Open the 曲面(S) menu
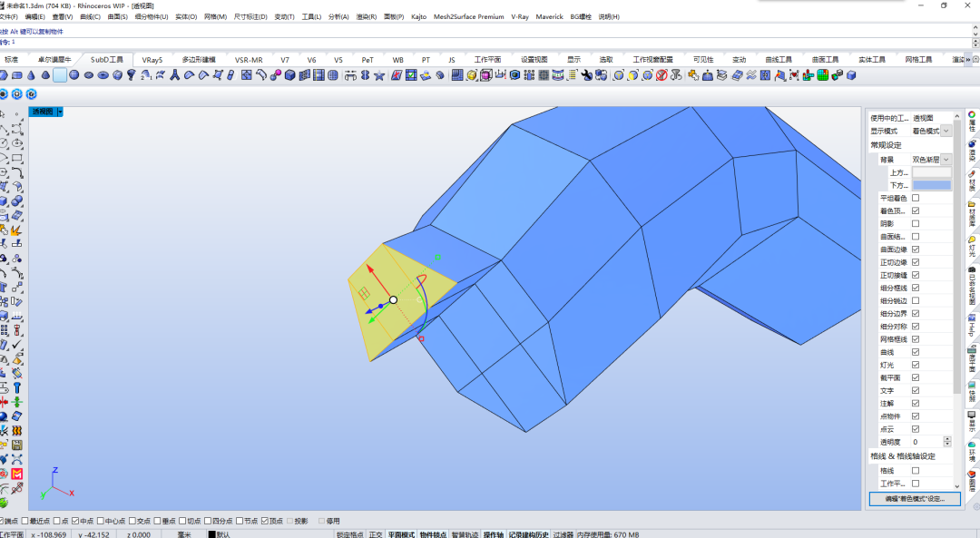 tap(117, 17)
